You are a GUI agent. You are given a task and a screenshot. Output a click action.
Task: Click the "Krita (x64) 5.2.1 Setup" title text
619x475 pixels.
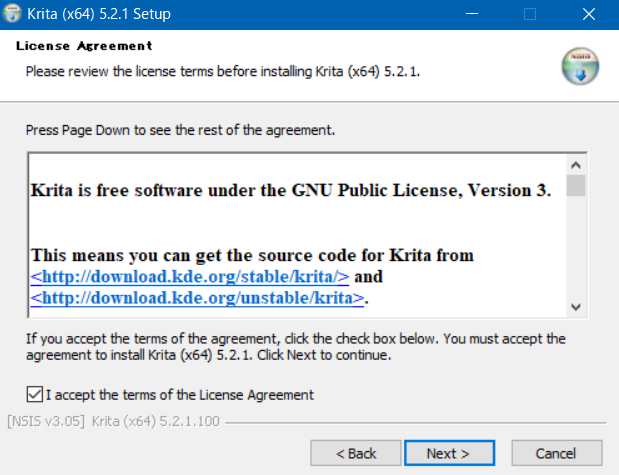(x=99, y=14)
